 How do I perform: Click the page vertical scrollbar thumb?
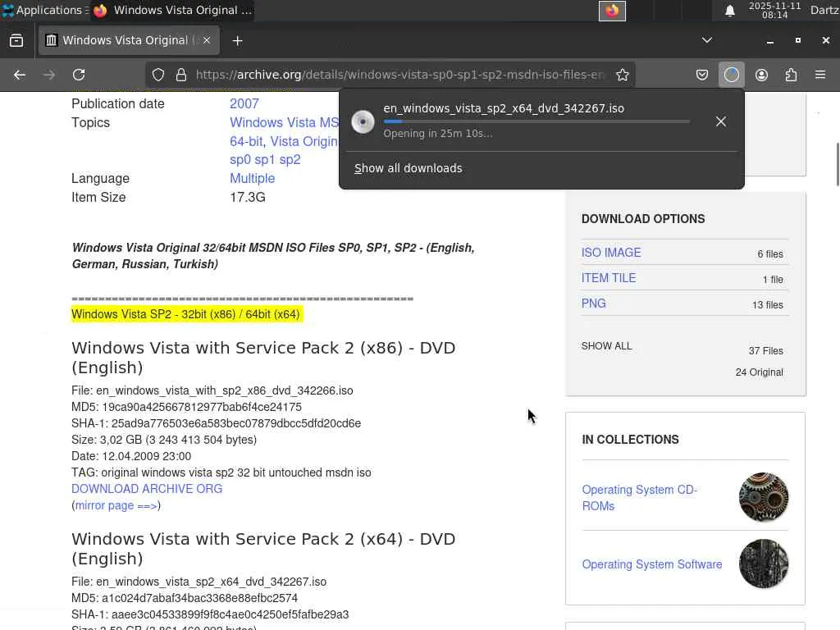[x=838, y=164]
